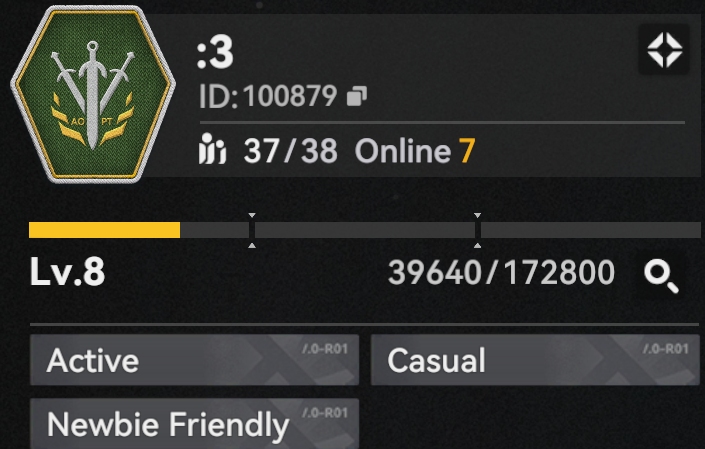Click the Online 7 indicator
This screenshot has width=705, height=449.
[x=415, y=151]
